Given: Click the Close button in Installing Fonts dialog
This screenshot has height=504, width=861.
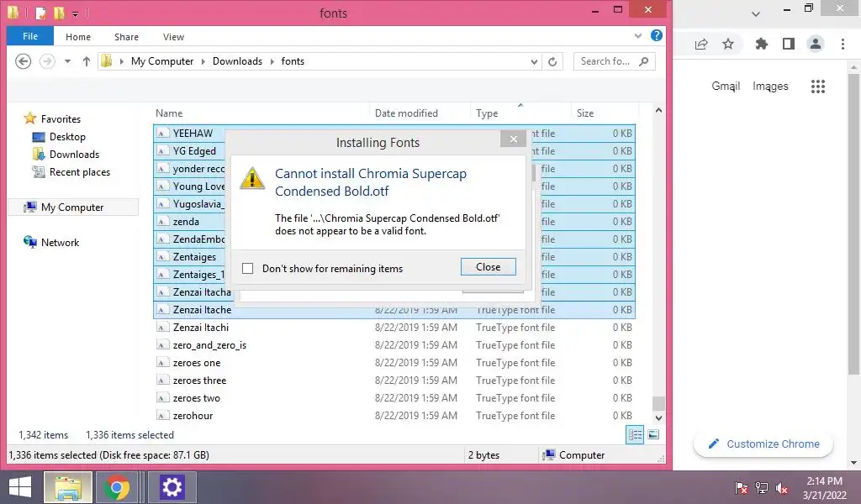Looking at the screenshot, I should tap(489, 267).
